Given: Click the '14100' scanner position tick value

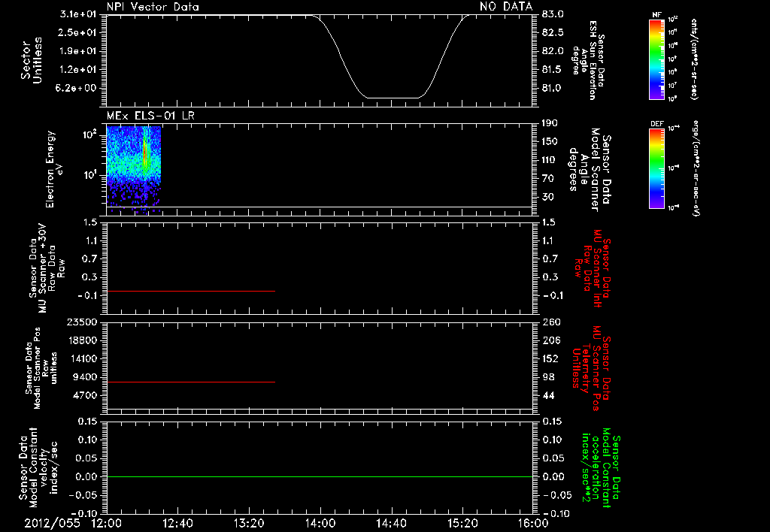Looking at the screenshot, I should click(x=82, y=358).
